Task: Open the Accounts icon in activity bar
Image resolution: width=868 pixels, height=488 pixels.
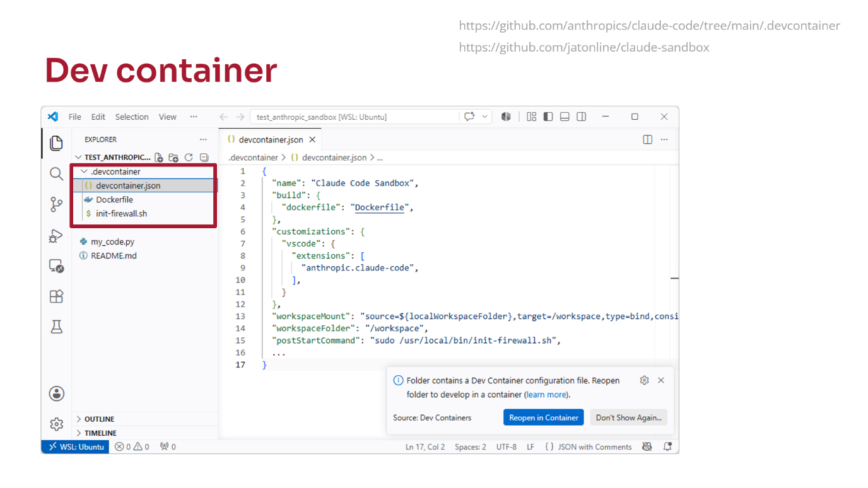Action: click(x=56, y=394)
